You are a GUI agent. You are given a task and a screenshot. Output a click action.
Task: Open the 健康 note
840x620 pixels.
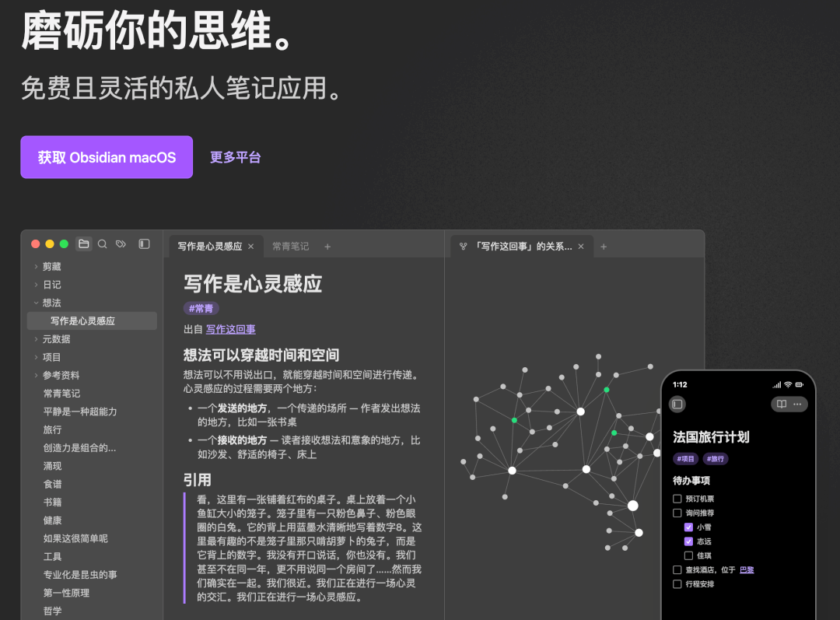coord(53,520)
